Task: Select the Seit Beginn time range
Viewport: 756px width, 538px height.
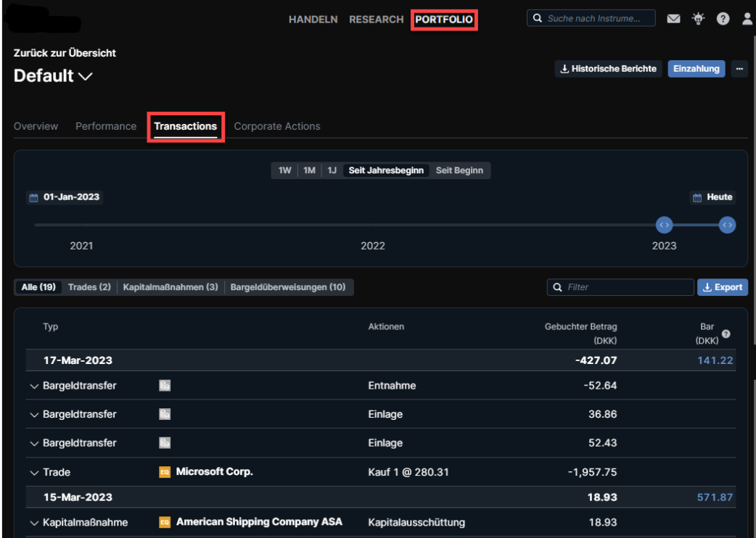Action: coord(460,170)
